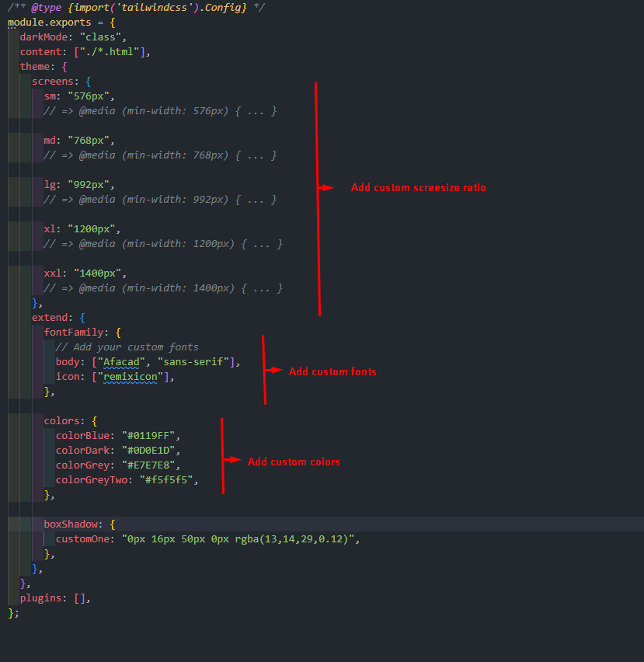Click the colors property name
The height and width of the screenshot is (662, 644).
click(63, 421)
